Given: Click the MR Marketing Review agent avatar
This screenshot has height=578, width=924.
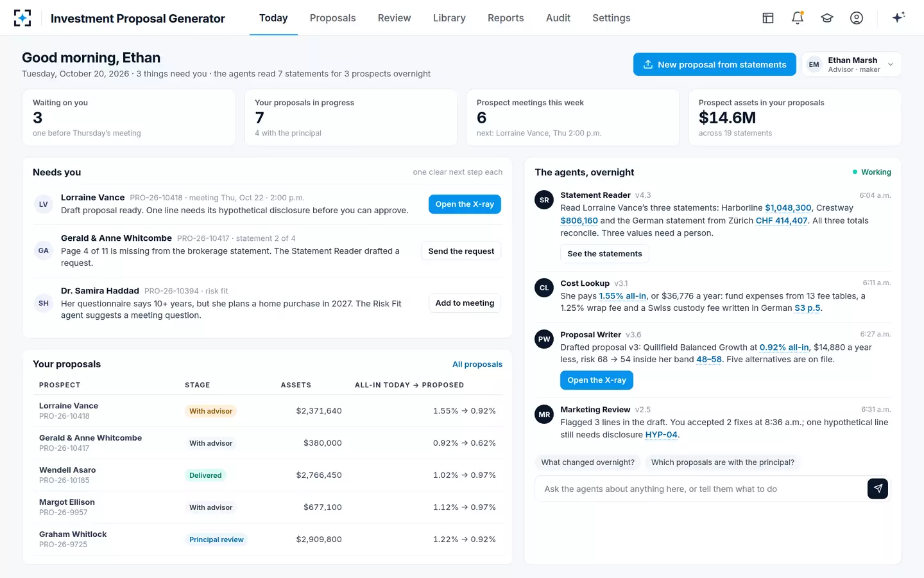Looking at the screenshot, I should (x=544, y=414).
